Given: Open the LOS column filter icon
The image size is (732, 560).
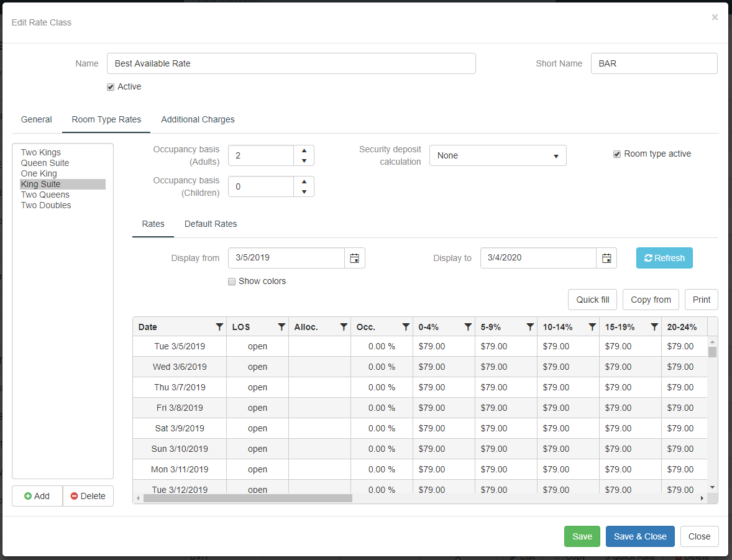Looking at the screenshot, I should [x=281, y=327].
